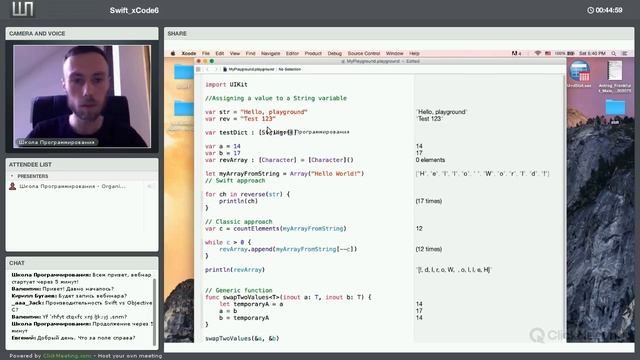Viewport: 640px width, 360px height.
Task: Click the chat scrollbar
Action: [x=154, y=312]
